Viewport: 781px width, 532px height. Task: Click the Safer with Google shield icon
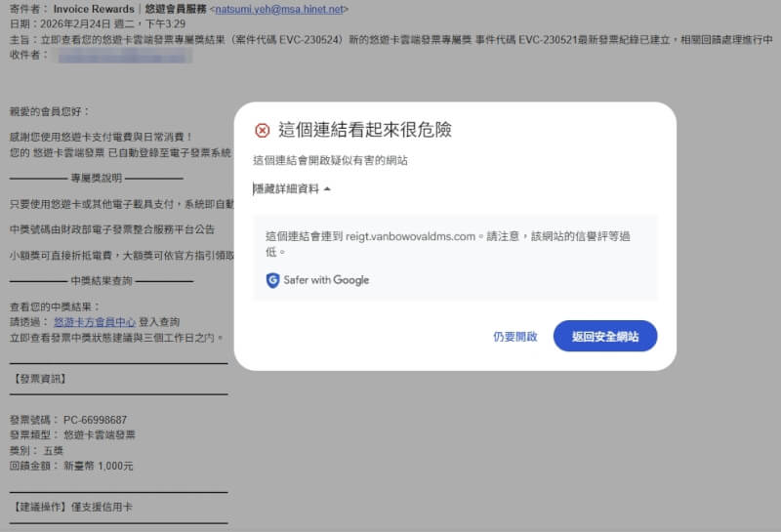(x=272, y=280)
